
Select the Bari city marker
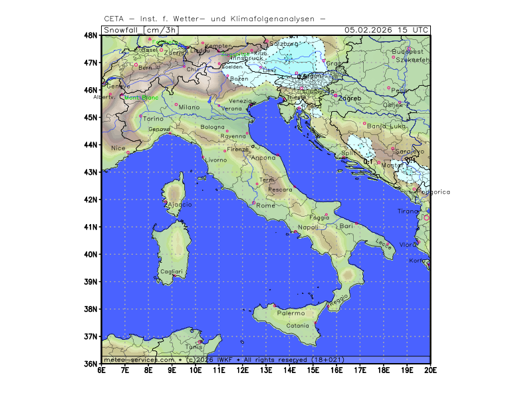pos(356,223)
